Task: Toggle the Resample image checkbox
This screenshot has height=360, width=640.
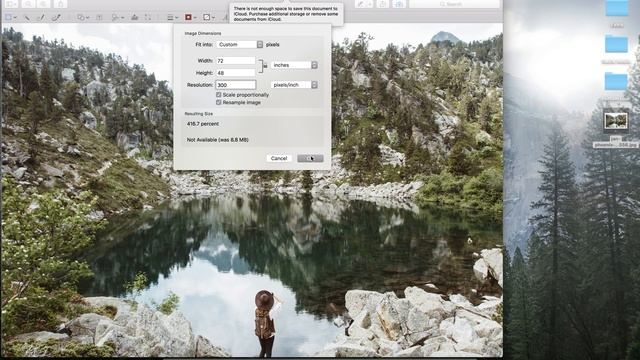Action: click(219, 102)
